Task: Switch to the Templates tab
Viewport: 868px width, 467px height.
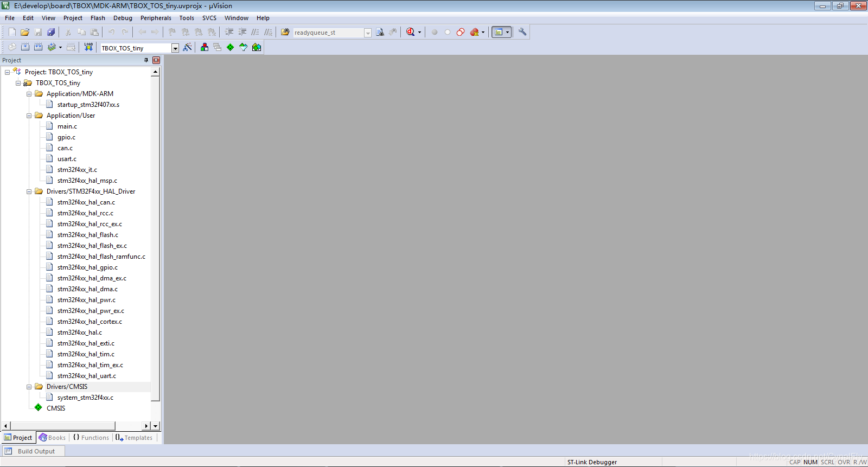Action: [134, 438]
